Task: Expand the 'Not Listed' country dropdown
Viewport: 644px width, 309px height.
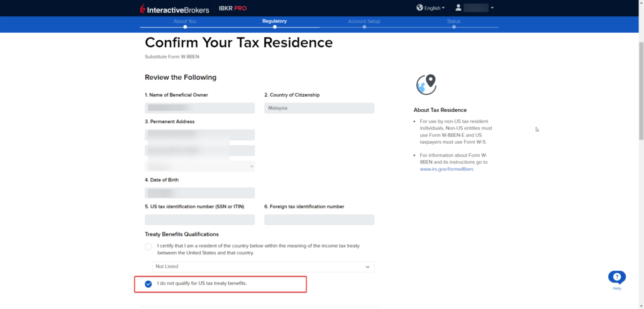Action: (263, 267)
